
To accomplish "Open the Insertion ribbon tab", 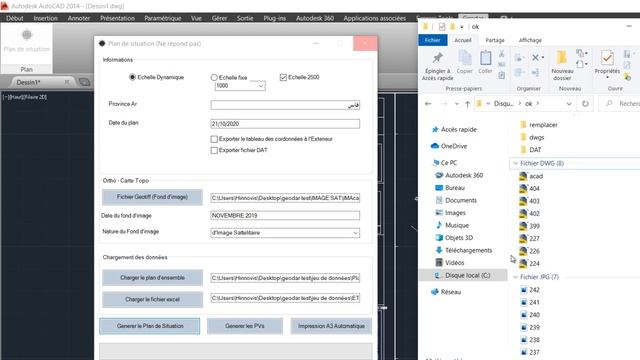I will [45, 18].
